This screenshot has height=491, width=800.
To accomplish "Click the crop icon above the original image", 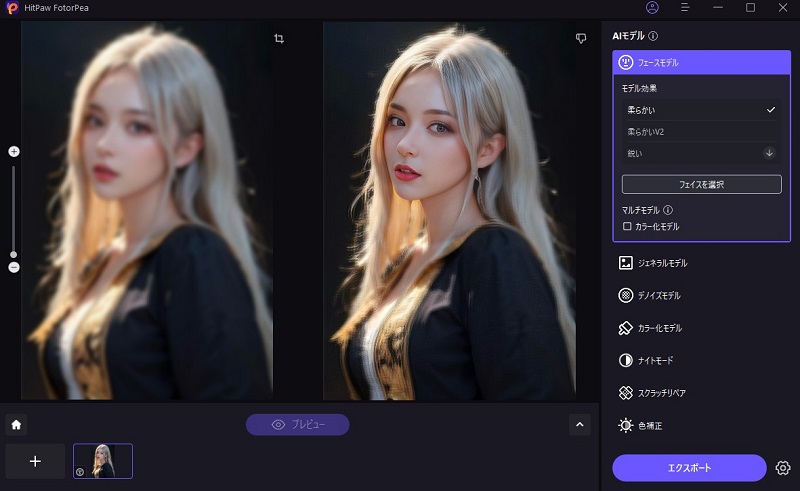I will [279, 38].
